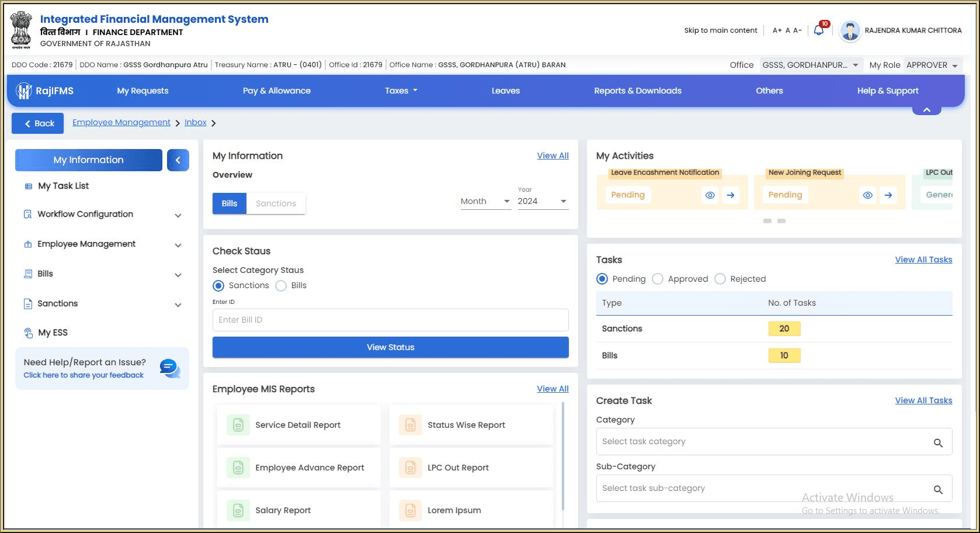
Task: Open the My Role APPROVER dropdown
Action: point(932,65)
